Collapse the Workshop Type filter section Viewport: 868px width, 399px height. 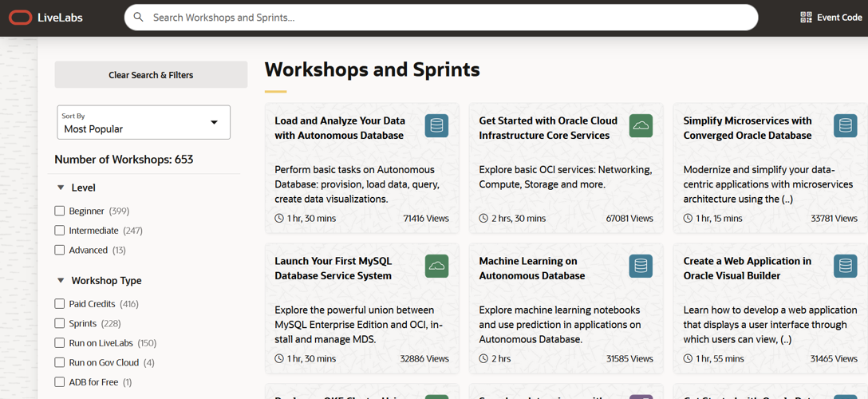[61, 281]
